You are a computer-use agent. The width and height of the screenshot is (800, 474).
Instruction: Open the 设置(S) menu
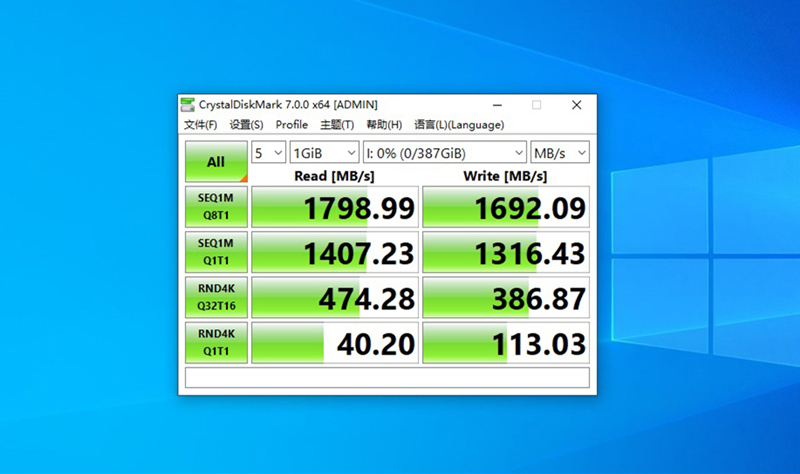tap(246, 125)
